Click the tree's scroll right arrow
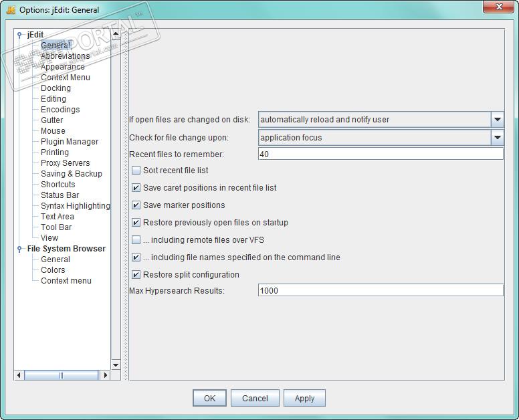The image size is (519, 420). point(106,375)
